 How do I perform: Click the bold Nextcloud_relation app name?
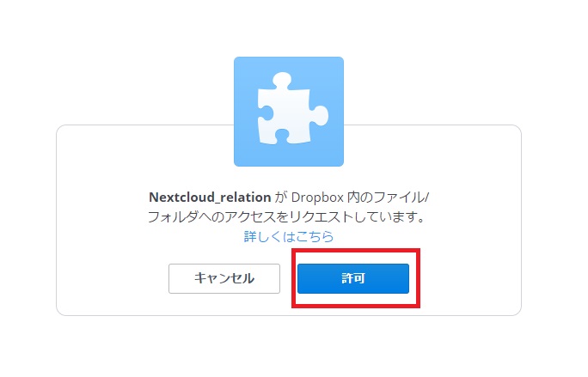[x=210, y=198]
